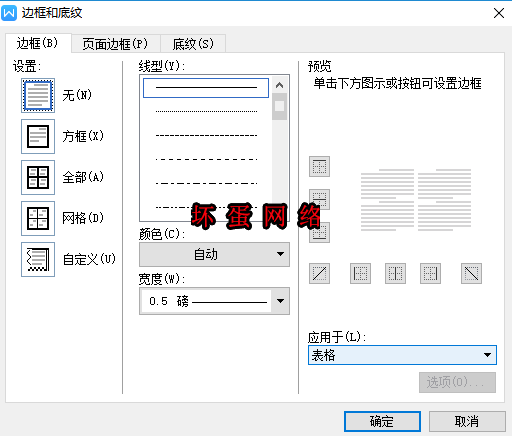Pick the 网格(D) grid border icon
The height and width of the screenshot is (436, 512).
click(x=38, y=218)
